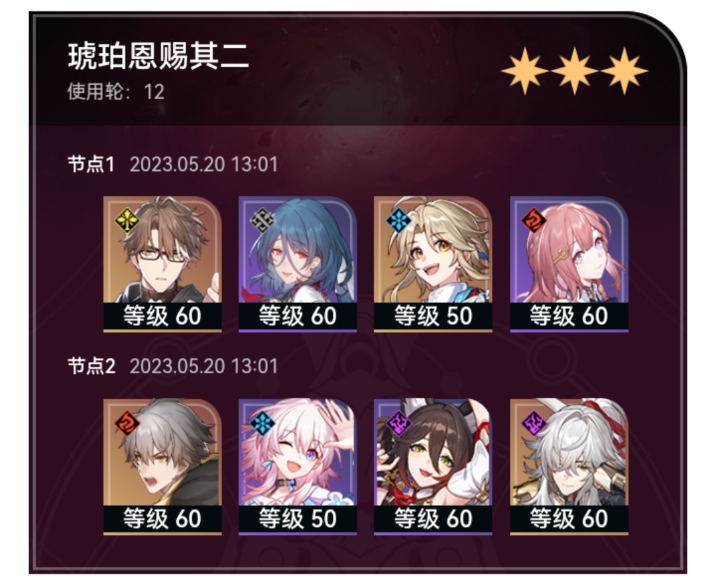Click the 节点1 timestamp label
The image size is (716, 588).
(204, 164)
